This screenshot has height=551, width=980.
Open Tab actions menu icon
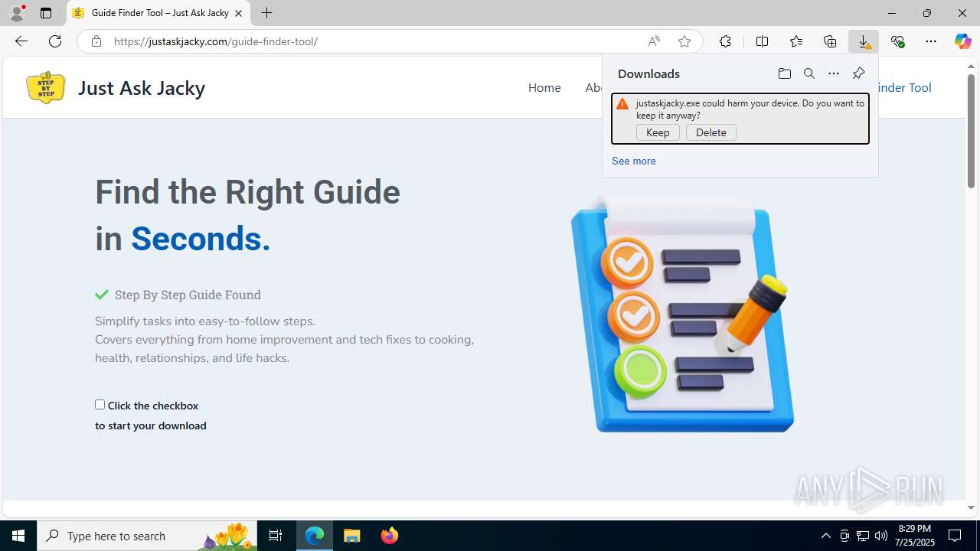pos(46,13)
